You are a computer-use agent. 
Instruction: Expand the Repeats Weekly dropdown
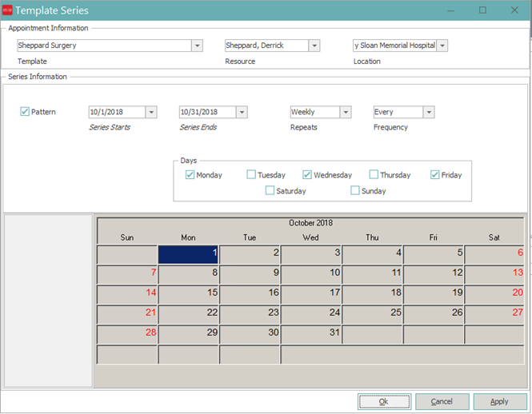[346, 112]
